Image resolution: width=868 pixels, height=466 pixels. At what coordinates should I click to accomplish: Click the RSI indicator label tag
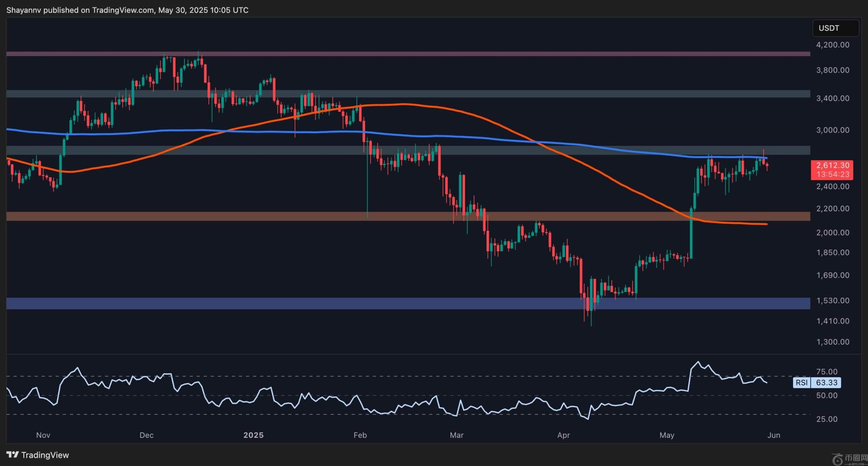802,383
